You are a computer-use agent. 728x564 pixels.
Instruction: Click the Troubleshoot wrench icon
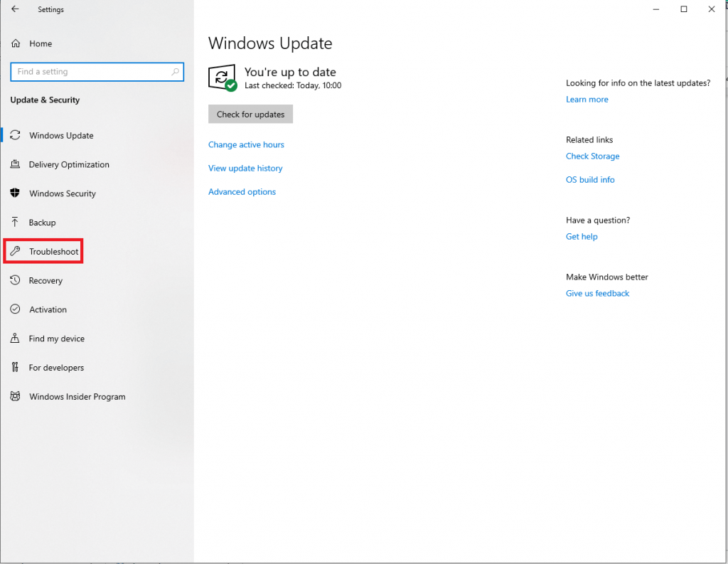[15, 251]
